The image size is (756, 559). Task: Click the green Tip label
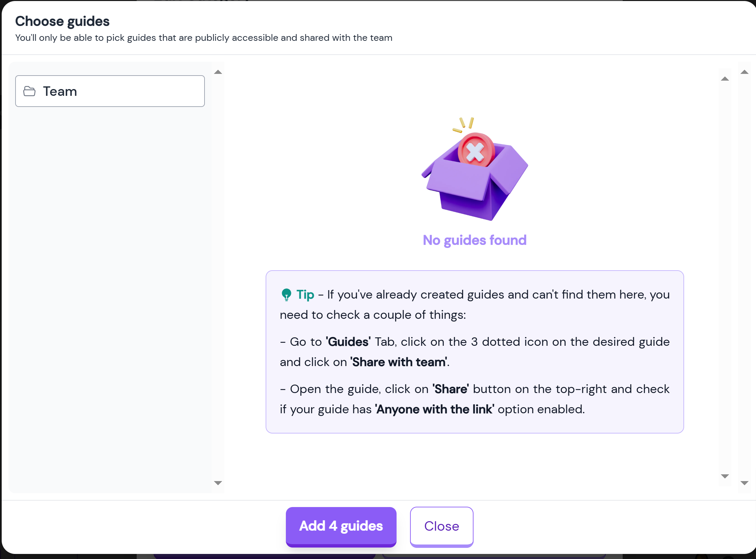305,295
